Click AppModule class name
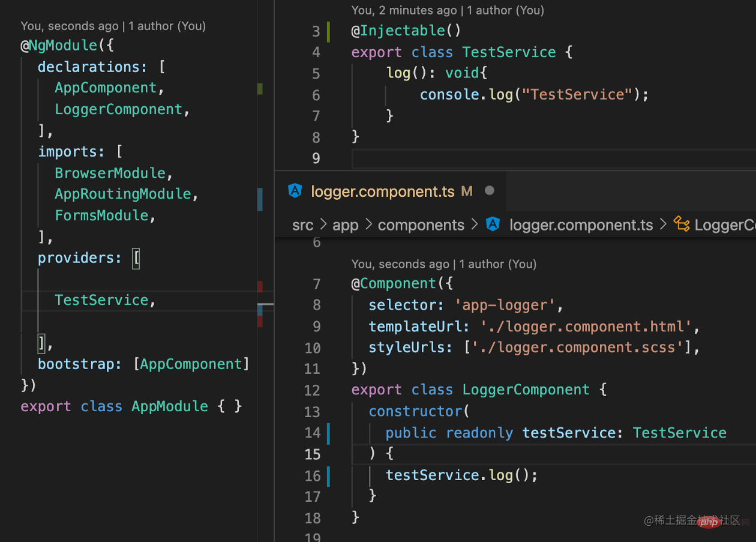 pos(170,406)
